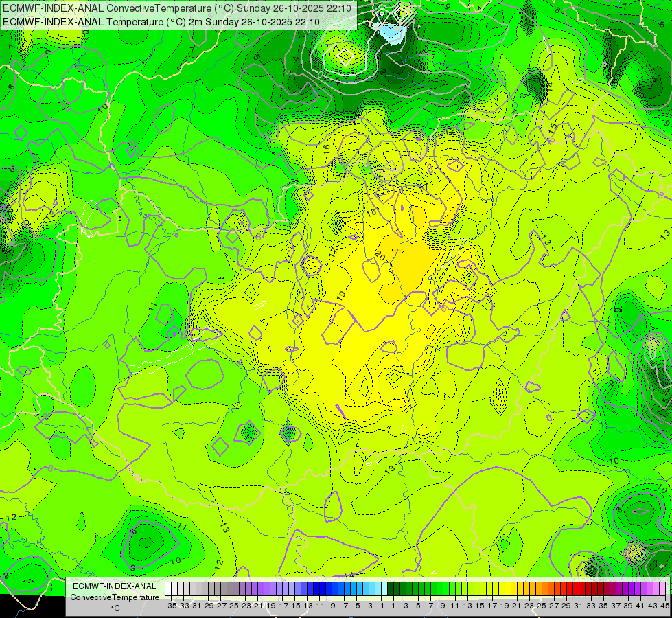This screenshot has height=618, width=672.
Task: Select the blue swatch above legend value -11
Action: pos(316,588)
